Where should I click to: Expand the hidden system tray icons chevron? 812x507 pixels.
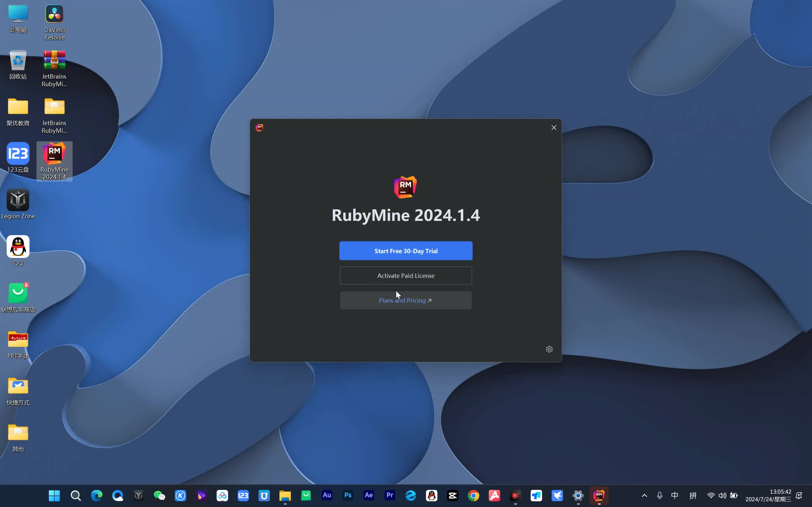[644, 495]
